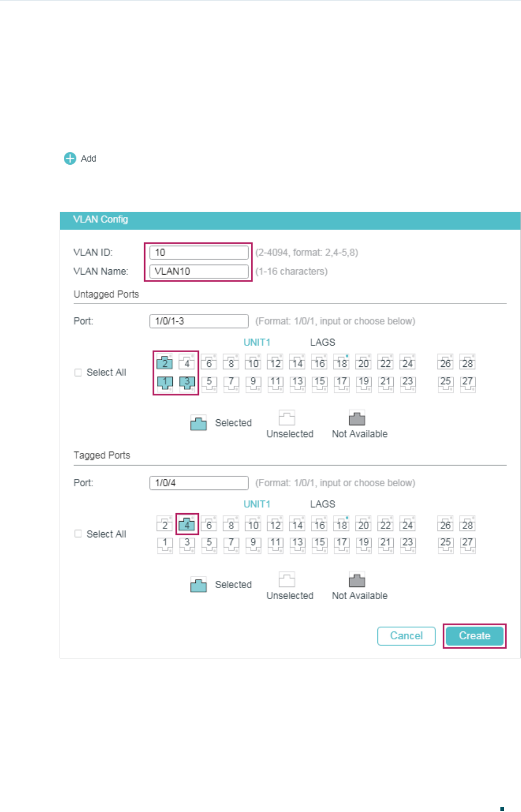Focus the VLAN Name input field
This screenshot has width=521, height=812.
tap(199, 271)
